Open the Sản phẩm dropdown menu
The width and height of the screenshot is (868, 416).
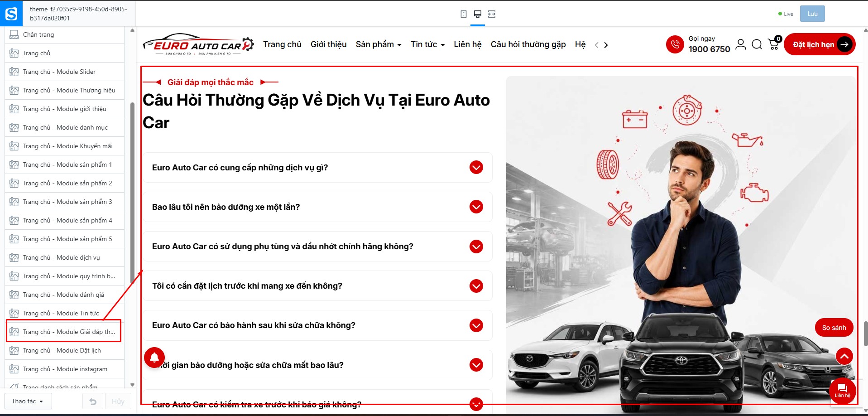379,44
